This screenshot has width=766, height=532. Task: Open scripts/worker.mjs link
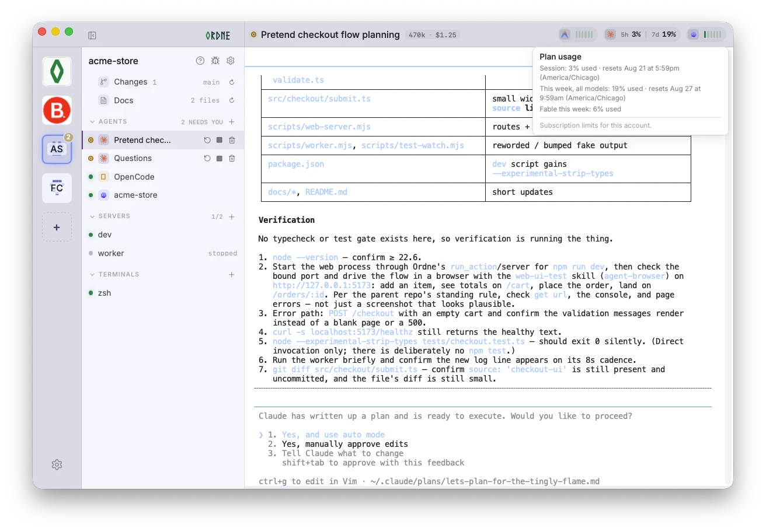coord(310,145)
